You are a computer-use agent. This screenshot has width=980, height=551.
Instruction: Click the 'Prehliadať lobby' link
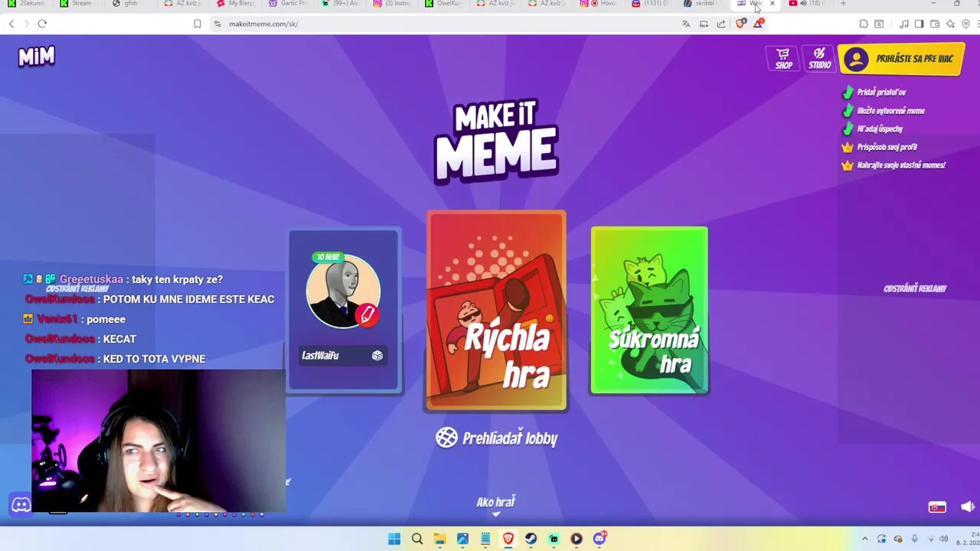pyautogui.click(x=510, y=438)
